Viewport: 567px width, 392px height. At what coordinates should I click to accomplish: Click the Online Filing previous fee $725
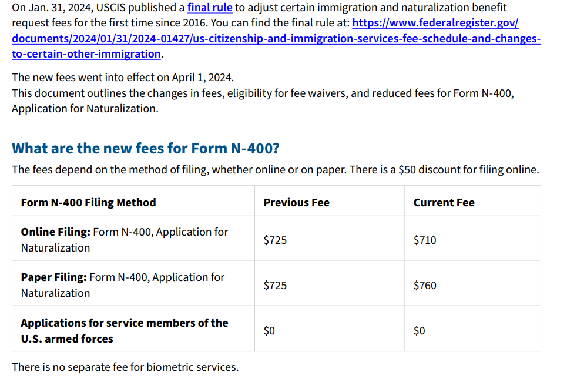click(x=275, y=240)
